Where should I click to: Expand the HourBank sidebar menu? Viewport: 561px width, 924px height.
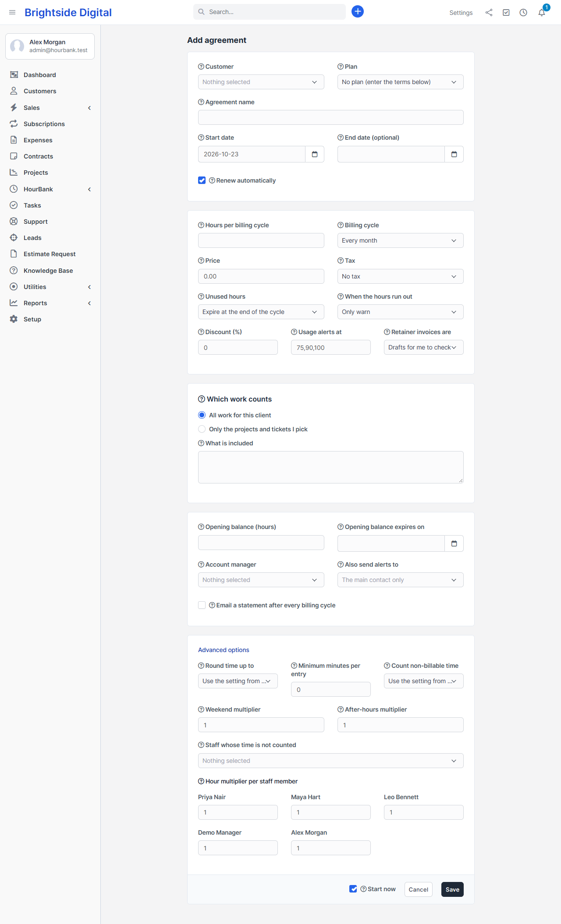pyautogui.click(x=50, y=189)
